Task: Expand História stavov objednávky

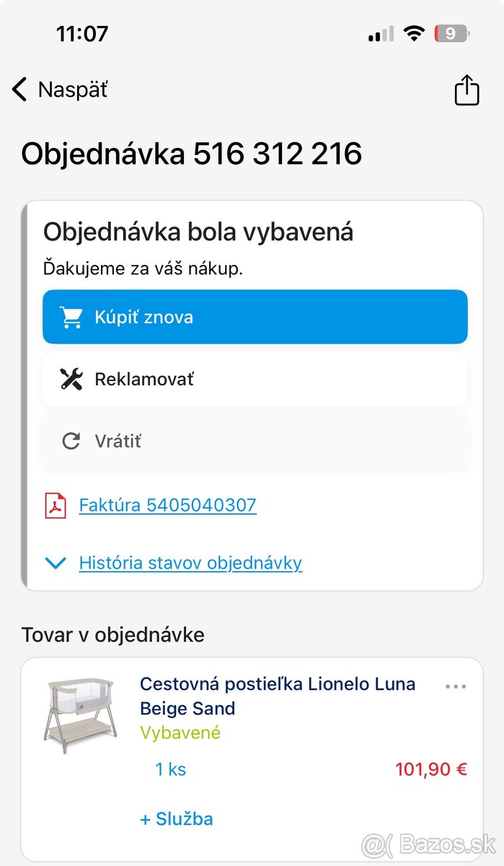Action: (x=191, y=563)
